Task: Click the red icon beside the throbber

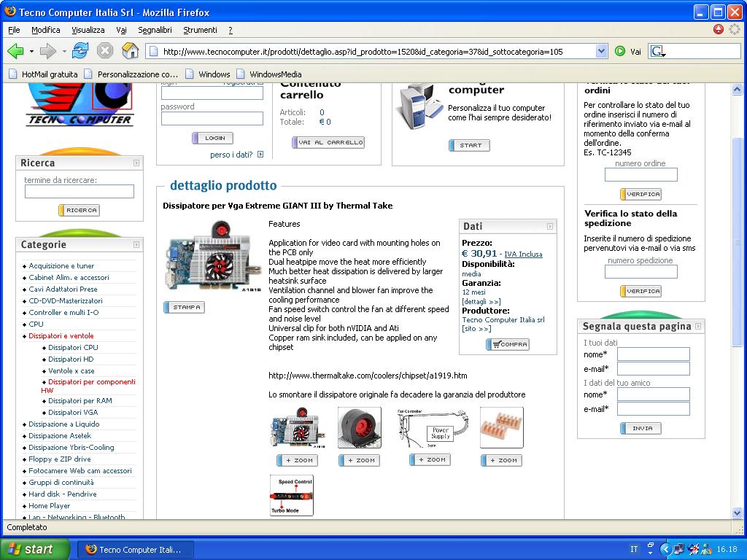Action: [719, 29]
